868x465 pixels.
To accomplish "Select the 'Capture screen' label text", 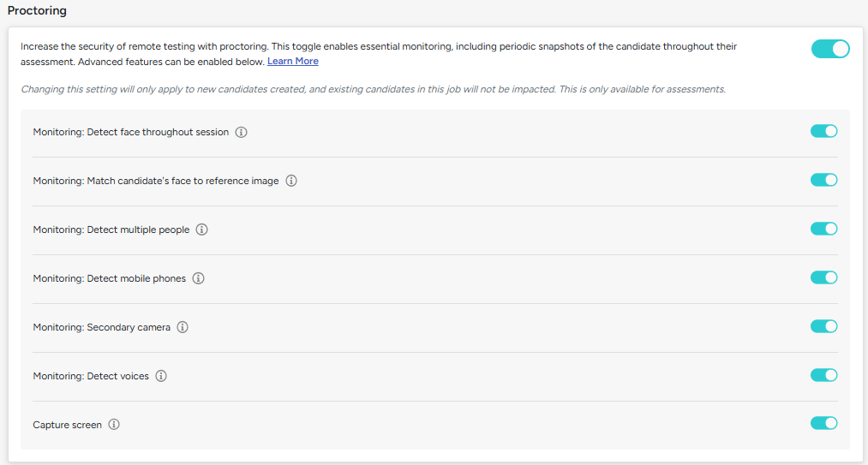I will (68, 425).
